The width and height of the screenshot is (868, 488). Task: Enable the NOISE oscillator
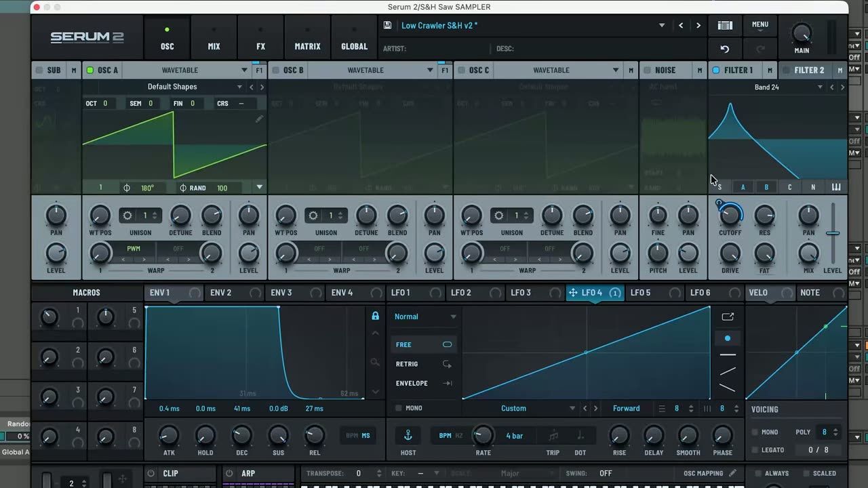[647, 70]
